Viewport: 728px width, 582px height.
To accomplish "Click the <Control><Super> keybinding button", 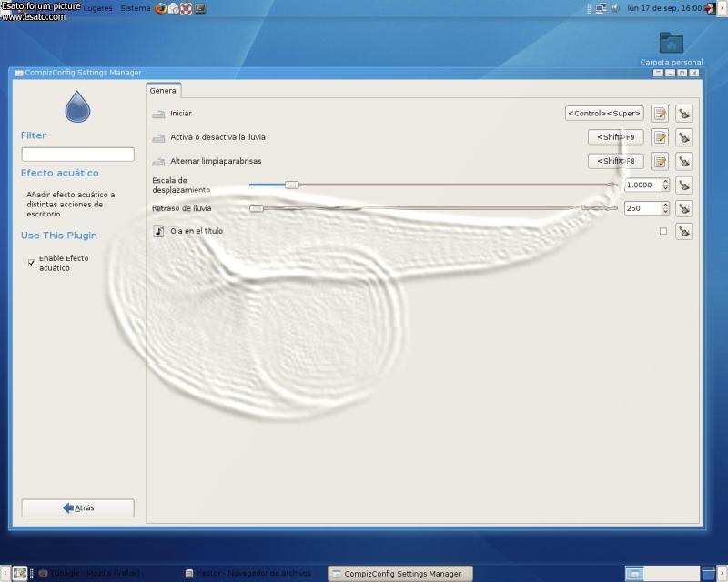I will click(x=604, y=114).
